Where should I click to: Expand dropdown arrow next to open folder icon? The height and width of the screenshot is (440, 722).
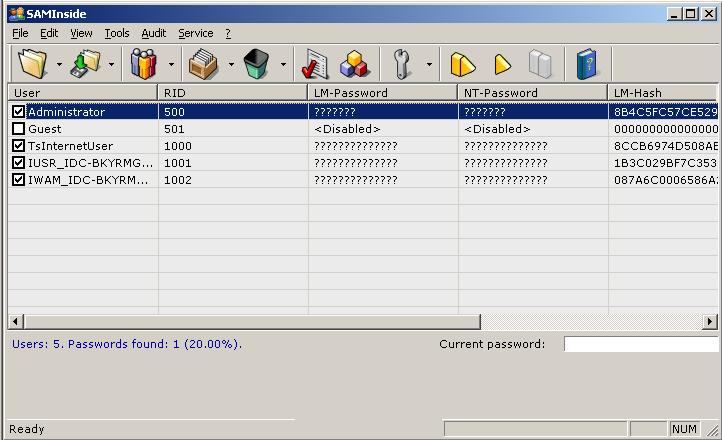[59, 64]
